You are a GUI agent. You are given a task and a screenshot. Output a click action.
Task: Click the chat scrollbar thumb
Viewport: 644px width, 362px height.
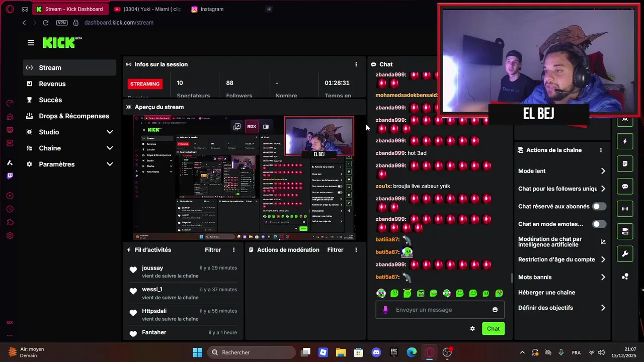tap(512, 278)
